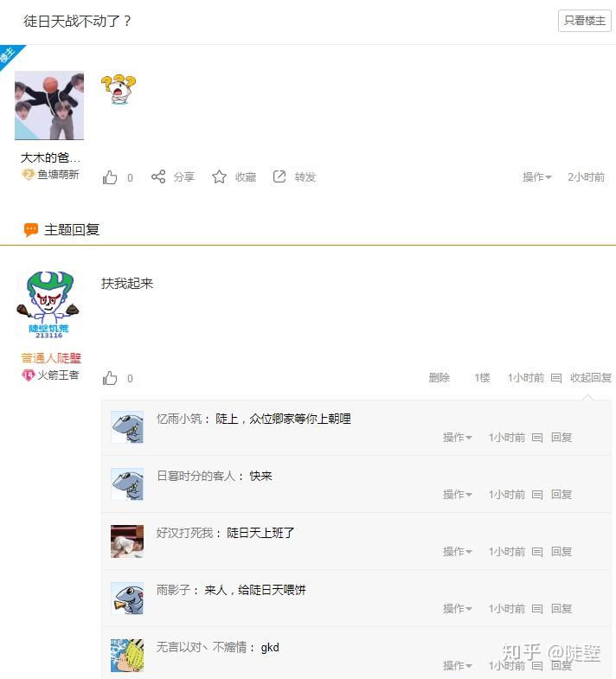Collapse replies via 收起回复
Viewport: 616px width, 679px height.
tap(590, 378)
